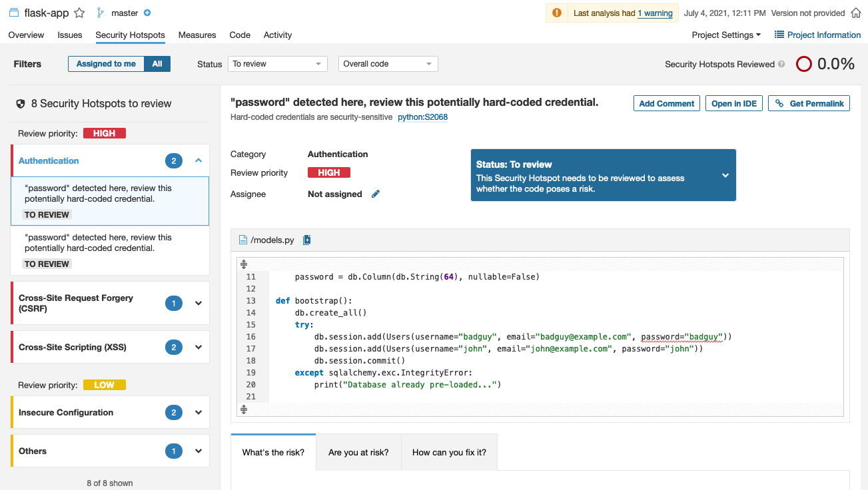Click the link icon in Get Permalink
This screenshot has height=490, width=868.
[779, 103]
